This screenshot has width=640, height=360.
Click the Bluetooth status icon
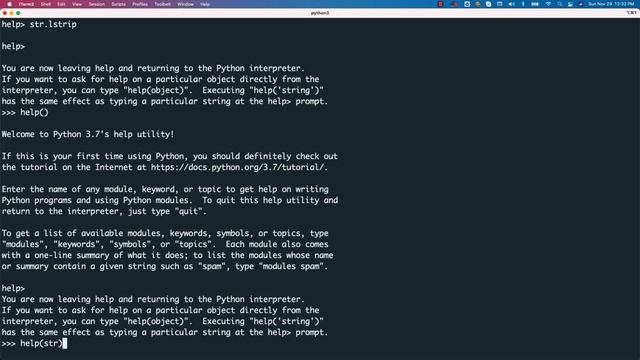point(523,4)
